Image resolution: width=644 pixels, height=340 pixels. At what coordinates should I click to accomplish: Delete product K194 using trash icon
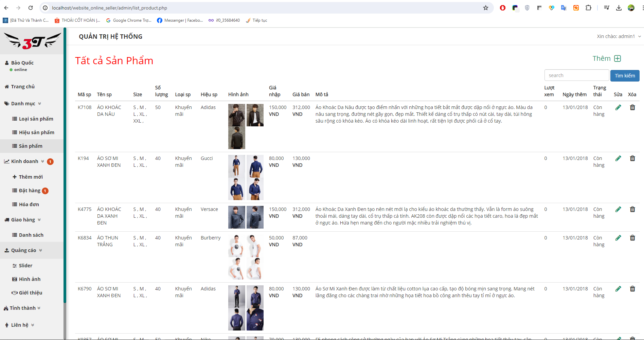[x=632, y=158]
